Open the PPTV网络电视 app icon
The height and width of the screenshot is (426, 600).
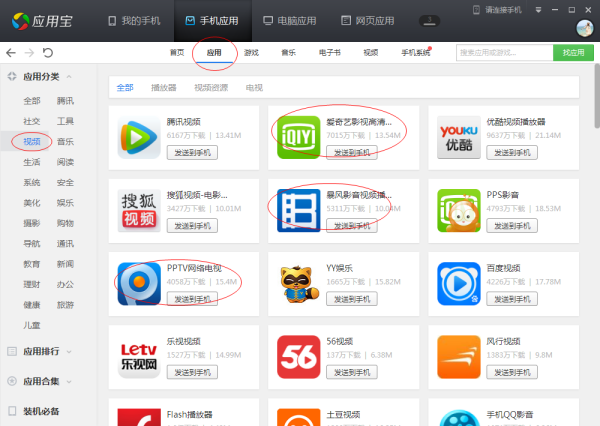pos(139,284)
